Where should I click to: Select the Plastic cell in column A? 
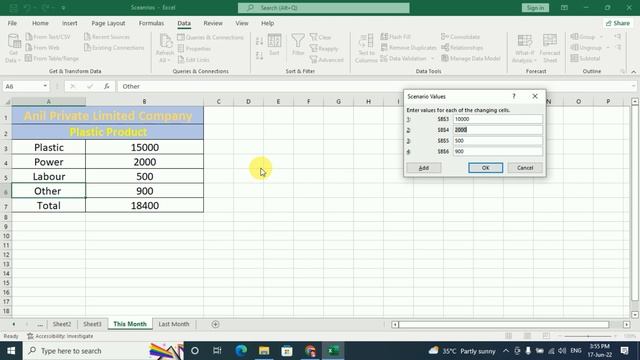pyautogui.click(x=49, y=147)
